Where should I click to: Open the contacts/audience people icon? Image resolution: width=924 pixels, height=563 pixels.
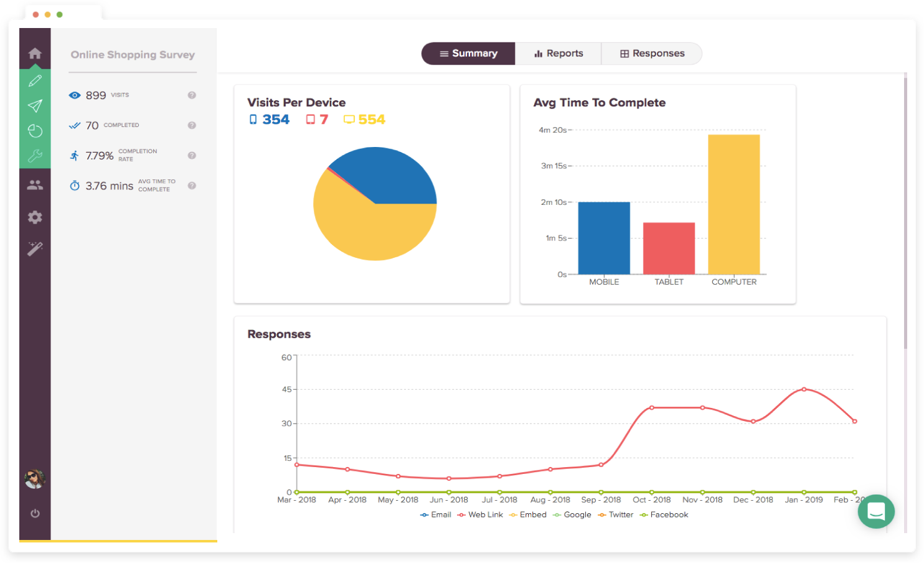pos(35,184)
